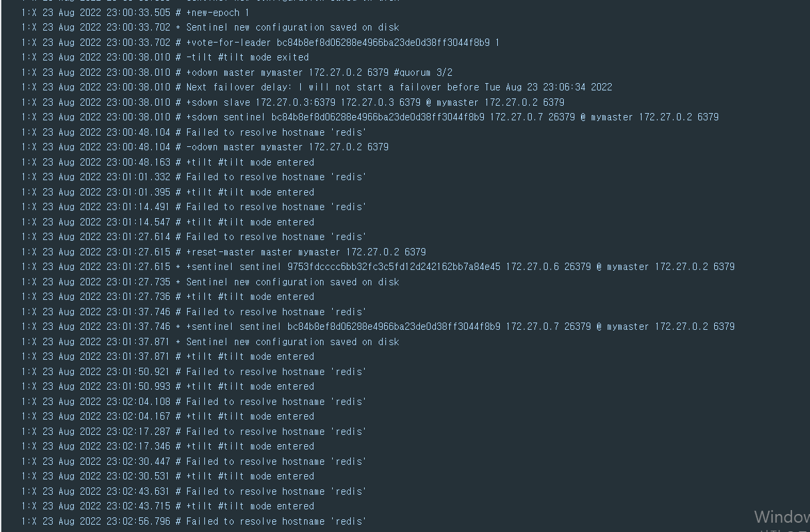Click '+tilt #tilt mode entered' at 23:00:48.163
Screen dimensions: 810x532
(250, 162)
